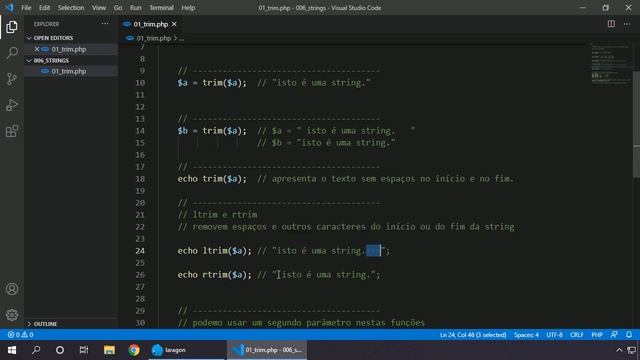
Task: Change line ending via CRLF item
Action: click(576, 335)
